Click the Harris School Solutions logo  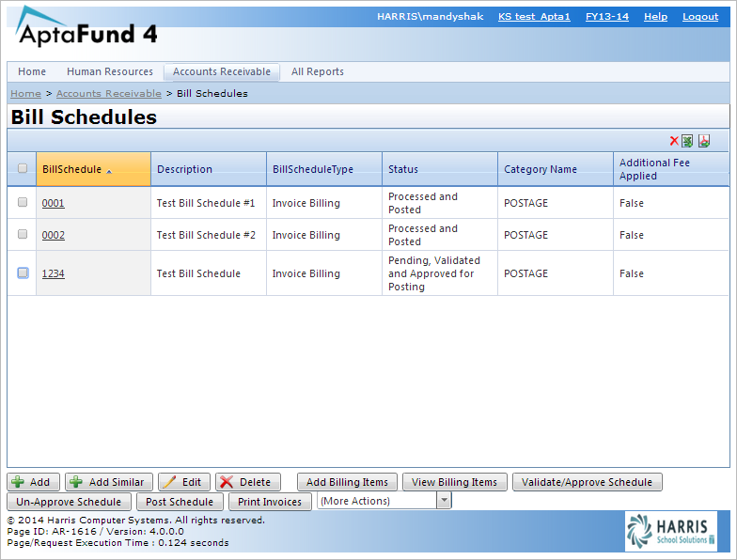click(x=671, y=531)
